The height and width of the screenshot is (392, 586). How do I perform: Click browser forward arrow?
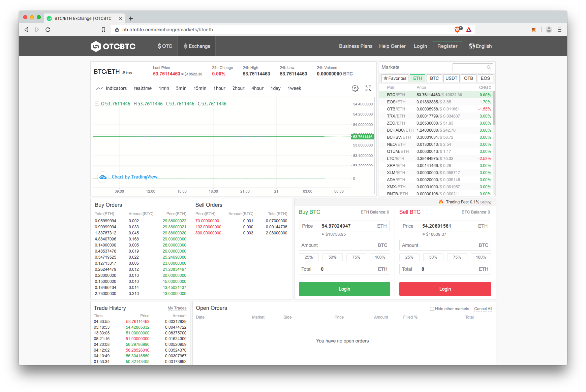37,30
